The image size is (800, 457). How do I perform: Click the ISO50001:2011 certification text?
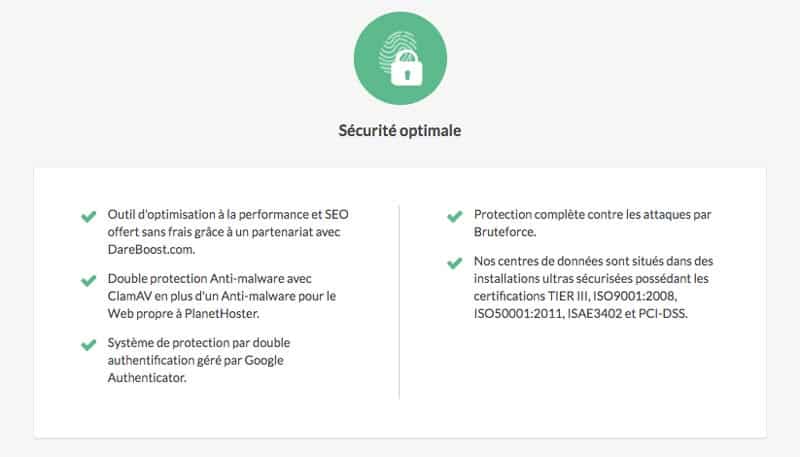517,314
